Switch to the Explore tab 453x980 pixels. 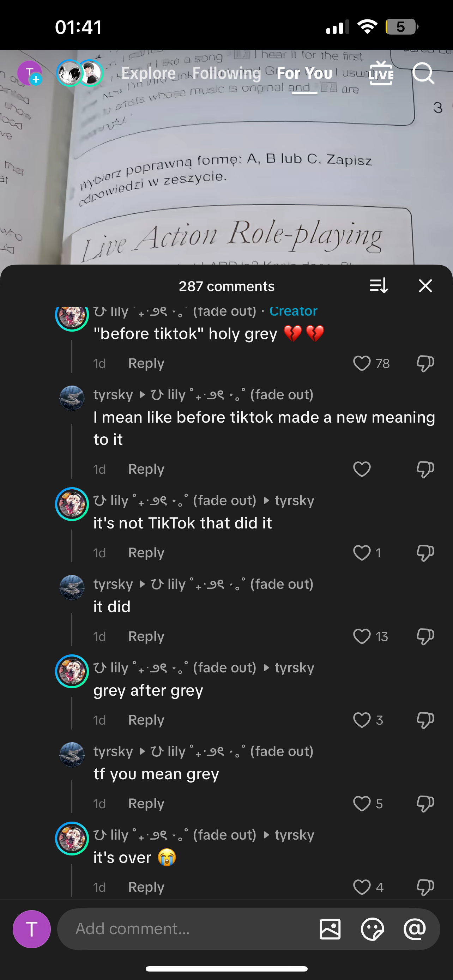(148, 73)
